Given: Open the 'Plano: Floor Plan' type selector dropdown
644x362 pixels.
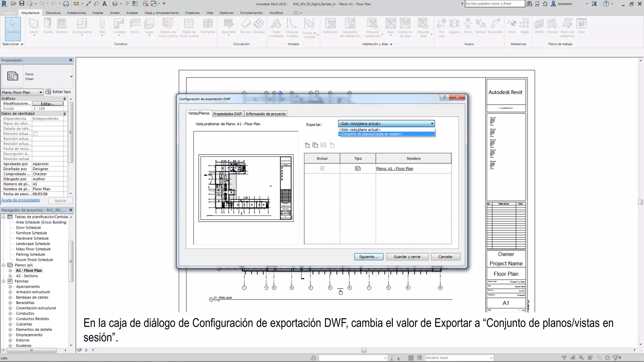Looking at the screenshot, I should [22, 92].
